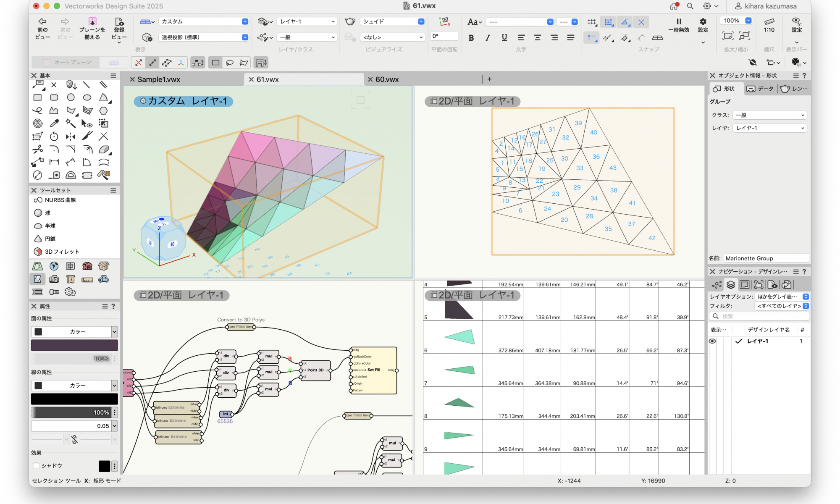The image size is (840, 504).
Task: Click the Previous View arrow icon
Action: tap(42, 21)
